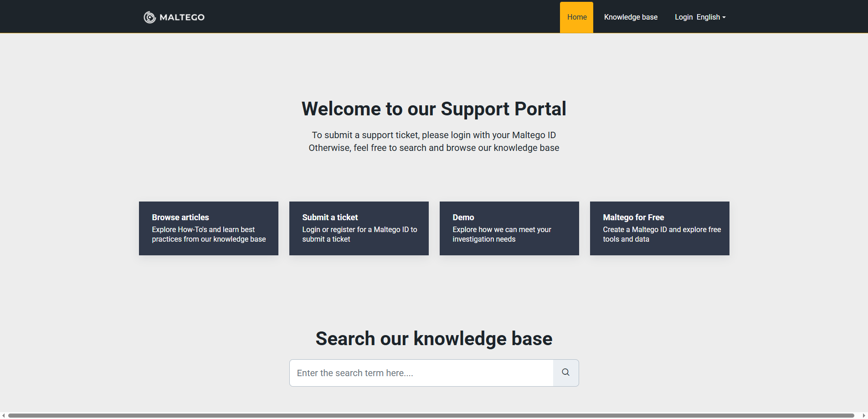This screenshot has width=868, height=419.
Task: Click the magnifying glass search button
Action: pos(566,372)
